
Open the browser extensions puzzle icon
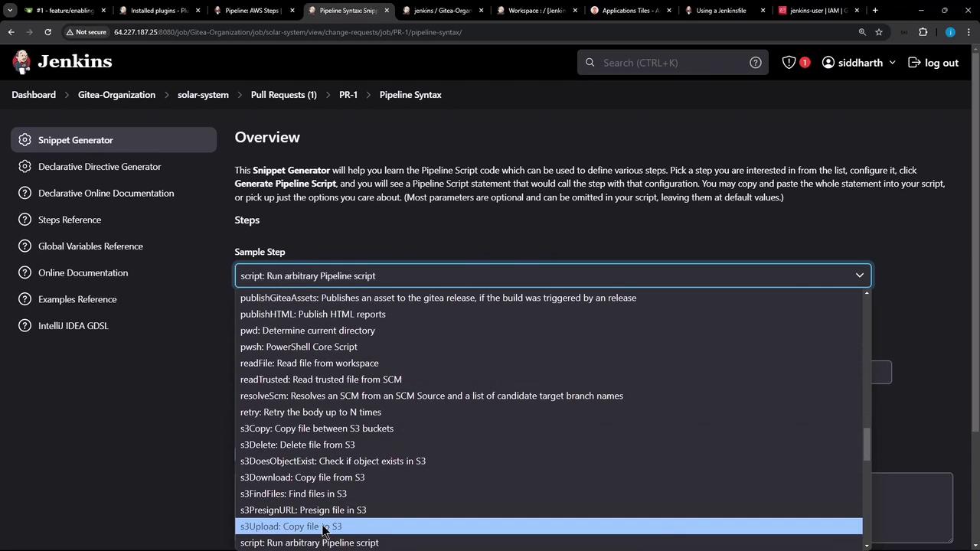pos(923,32)
